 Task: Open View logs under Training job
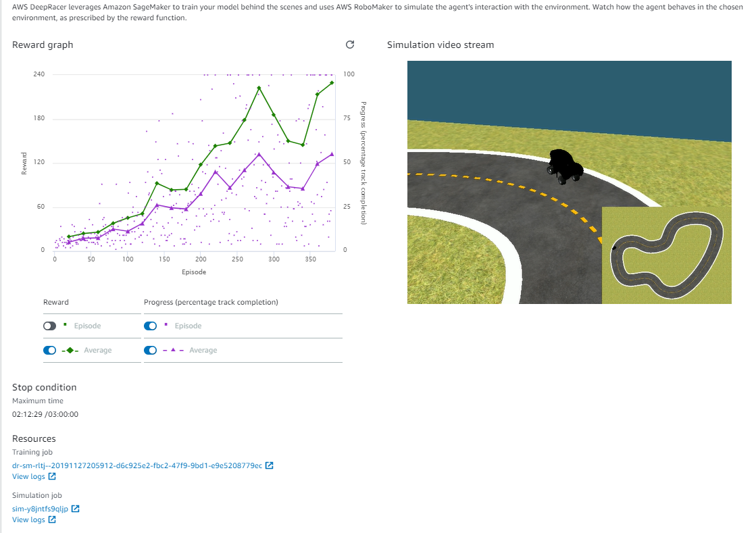tap(28, 476)
